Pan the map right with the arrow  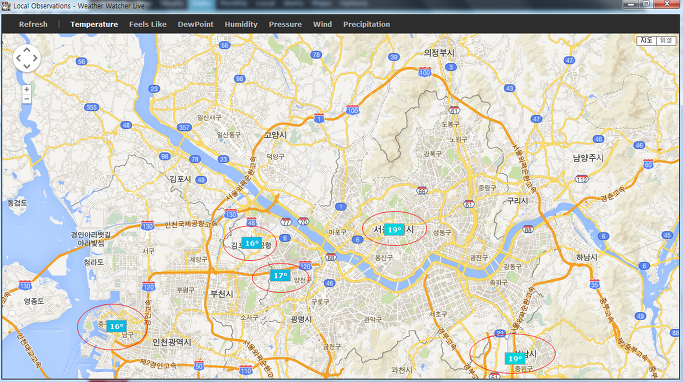(x=35, y=58)
